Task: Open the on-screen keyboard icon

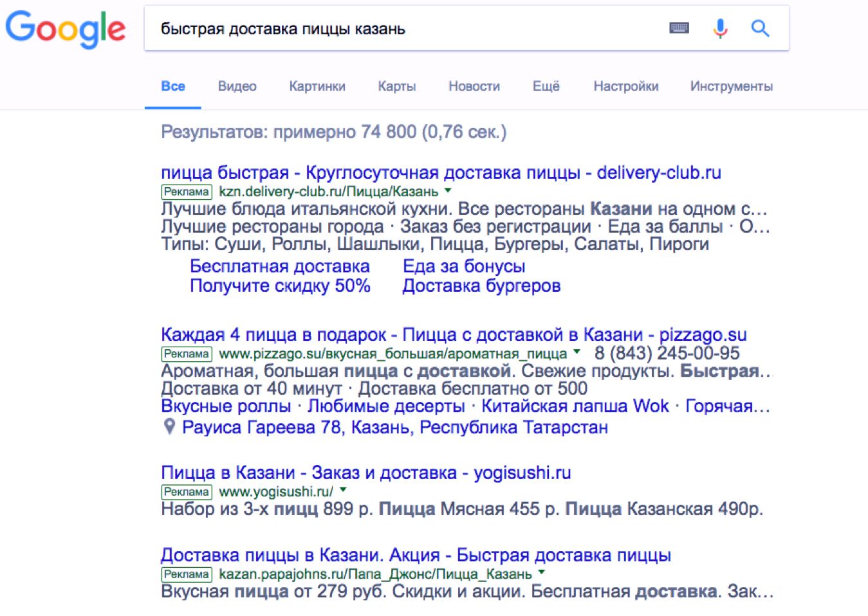Action: click(x=679, y=28)
